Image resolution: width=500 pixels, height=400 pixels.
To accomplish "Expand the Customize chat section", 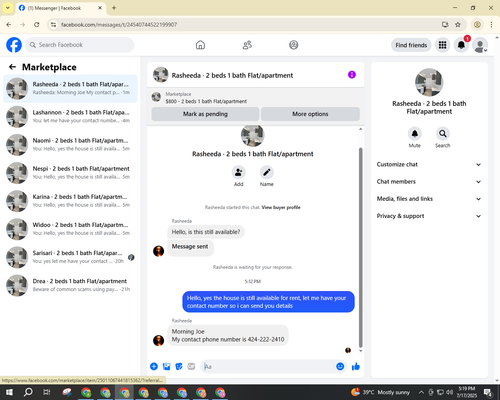I will click(429, 164).
